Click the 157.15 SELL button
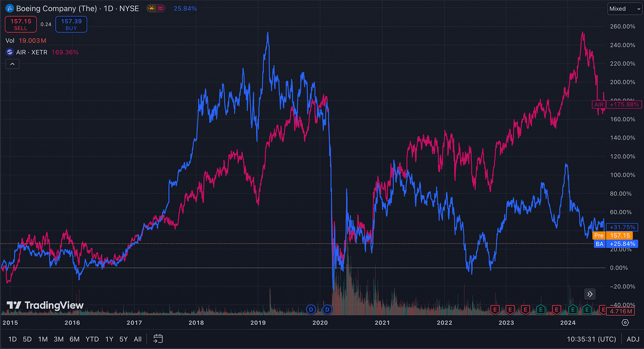The width and height of the screenshot is (644, 349). click(21, 24)
